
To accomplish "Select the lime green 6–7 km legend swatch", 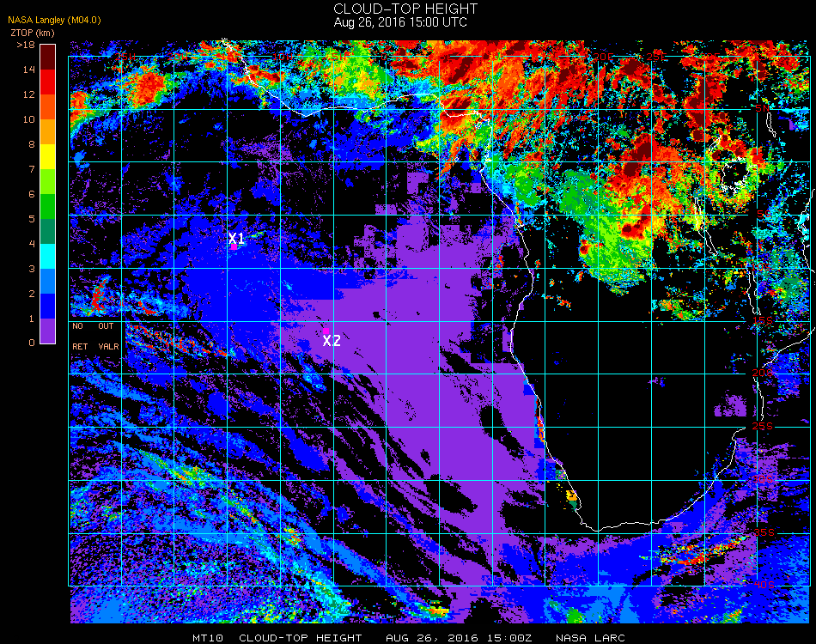I will [47, 182].
